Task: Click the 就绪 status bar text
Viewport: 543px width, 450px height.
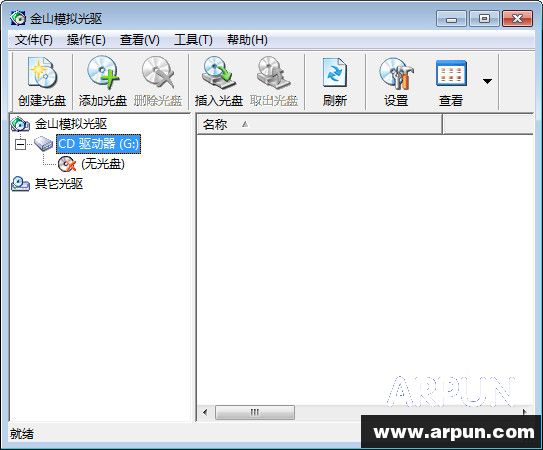Action: tap(22, 434)
